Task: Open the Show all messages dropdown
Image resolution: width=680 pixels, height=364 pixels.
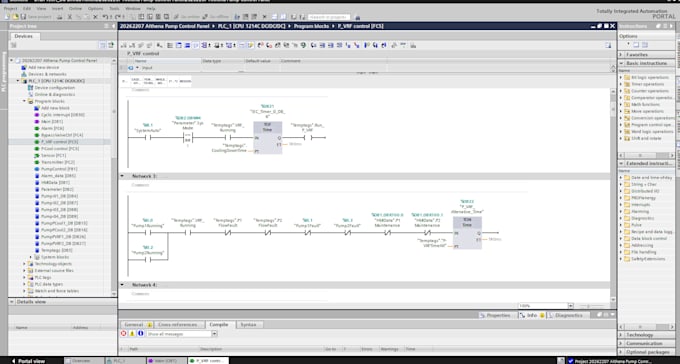Action: 214,334
